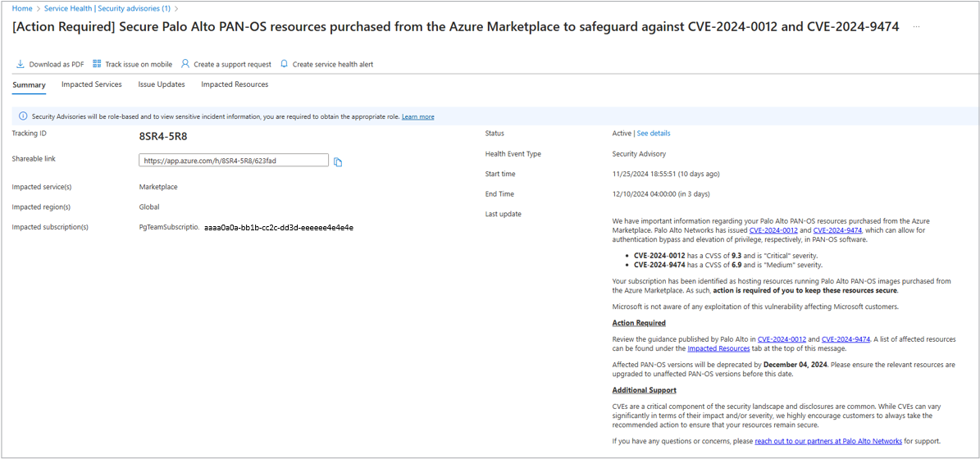Click the Security Advisory event type value

point(639,153)
